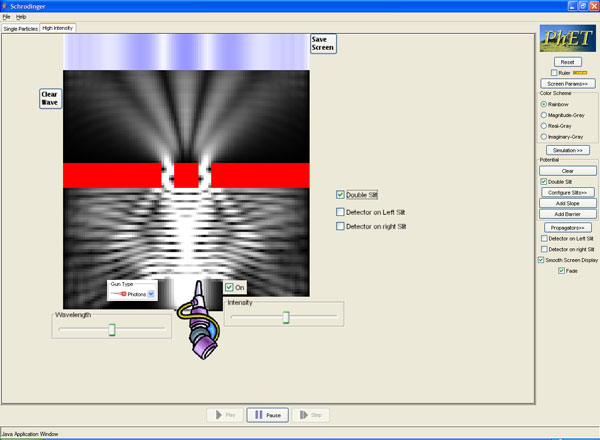The image size is (600, 440).
Task: Switch to Single Particles tab
Action: [x=21, y=29]
